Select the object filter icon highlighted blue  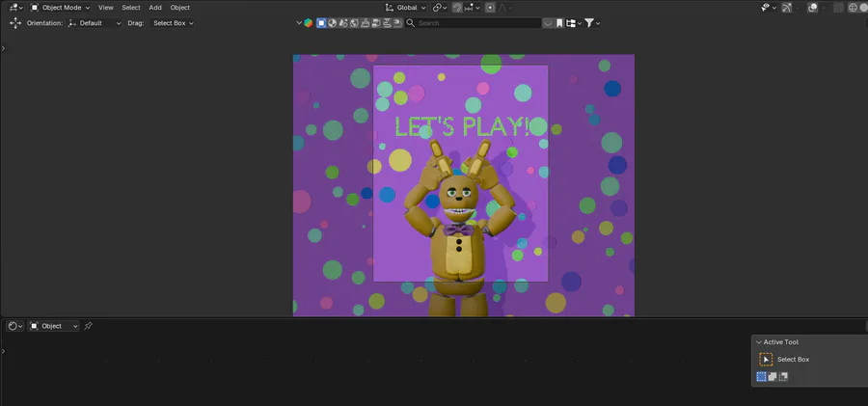coord(321,23)
